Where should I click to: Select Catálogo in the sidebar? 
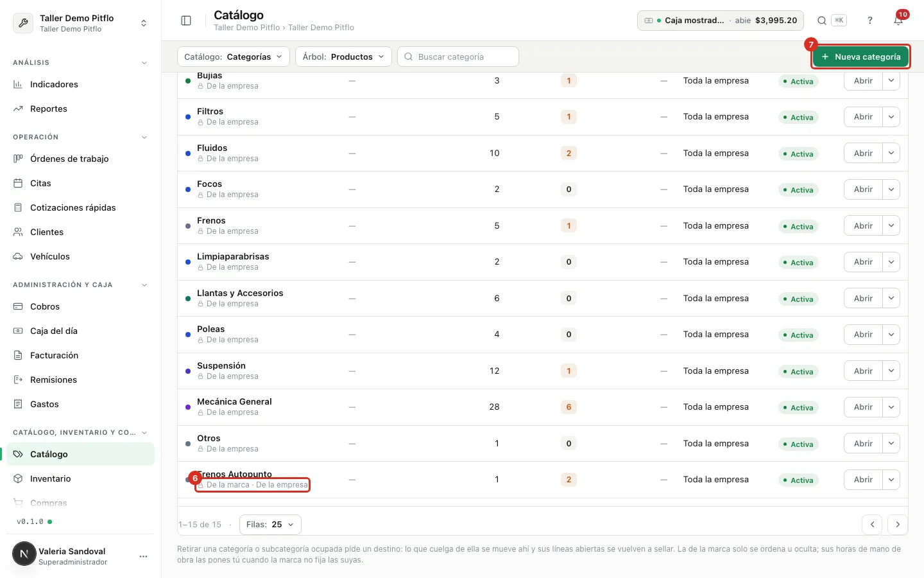coord(80,454)
